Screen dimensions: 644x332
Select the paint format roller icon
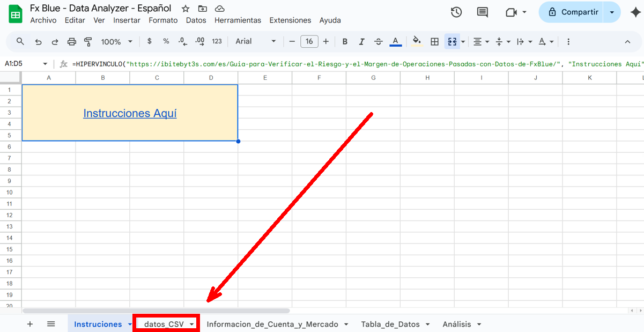coord(88,41)
